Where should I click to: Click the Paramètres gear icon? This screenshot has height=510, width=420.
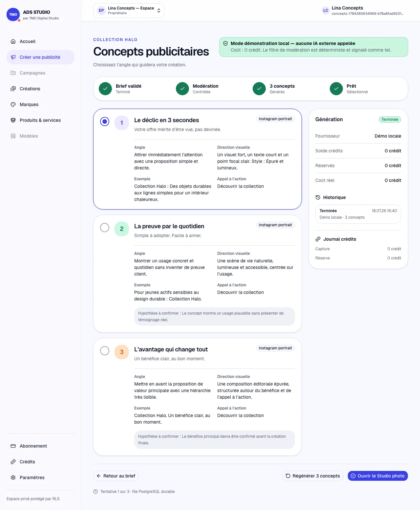coord(13,477)
